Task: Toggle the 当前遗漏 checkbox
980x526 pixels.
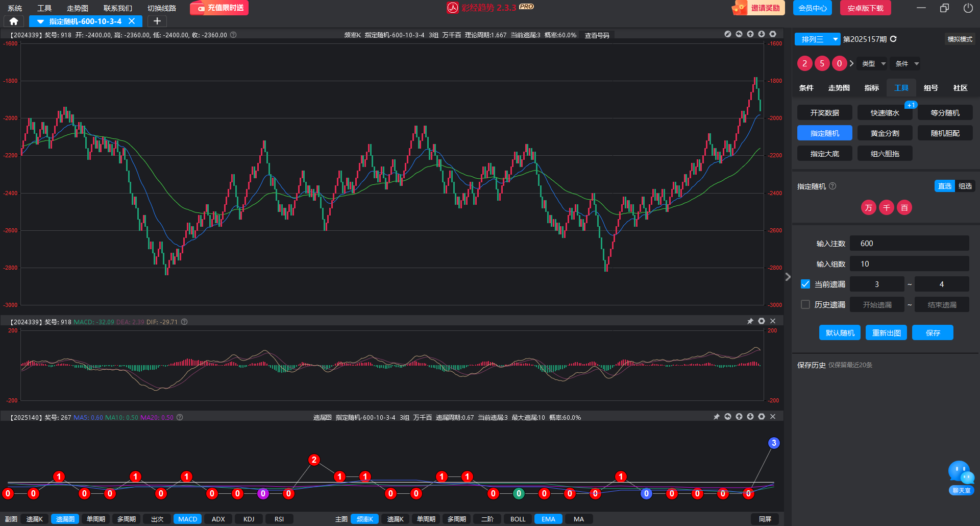Action: (805, 284)
